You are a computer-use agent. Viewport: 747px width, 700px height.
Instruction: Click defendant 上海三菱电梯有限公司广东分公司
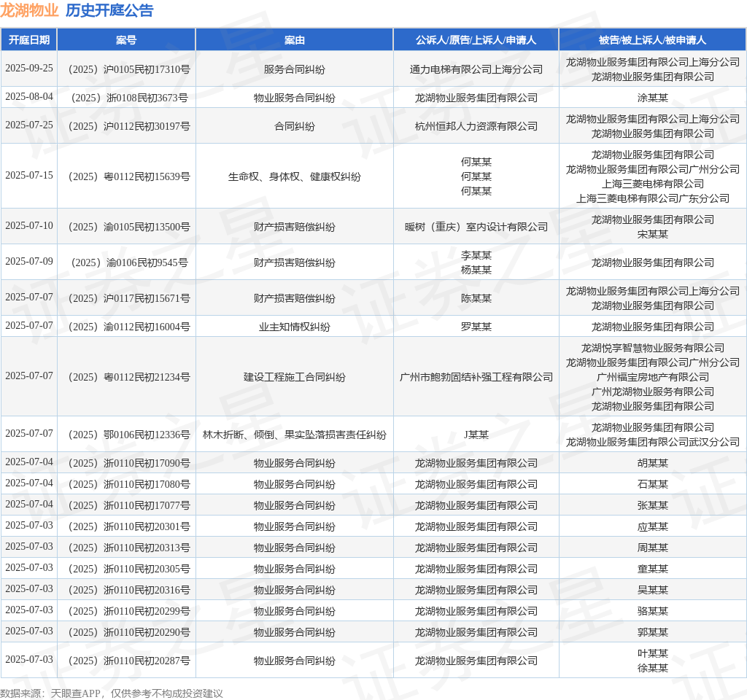coord(653,198)
